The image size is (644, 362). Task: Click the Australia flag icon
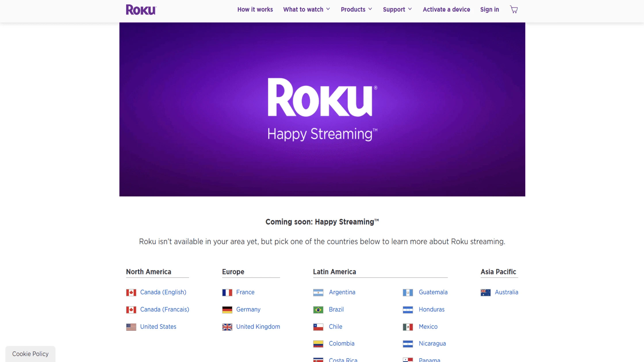coord(486,292)
